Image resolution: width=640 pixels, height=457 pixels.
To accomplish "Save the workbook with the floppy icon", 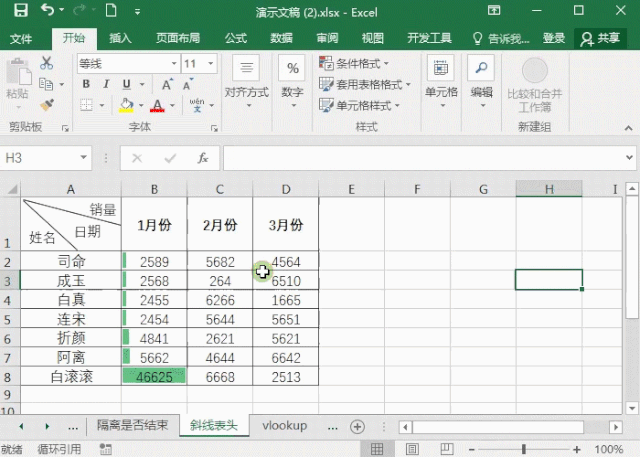I will tap(20, 10).
